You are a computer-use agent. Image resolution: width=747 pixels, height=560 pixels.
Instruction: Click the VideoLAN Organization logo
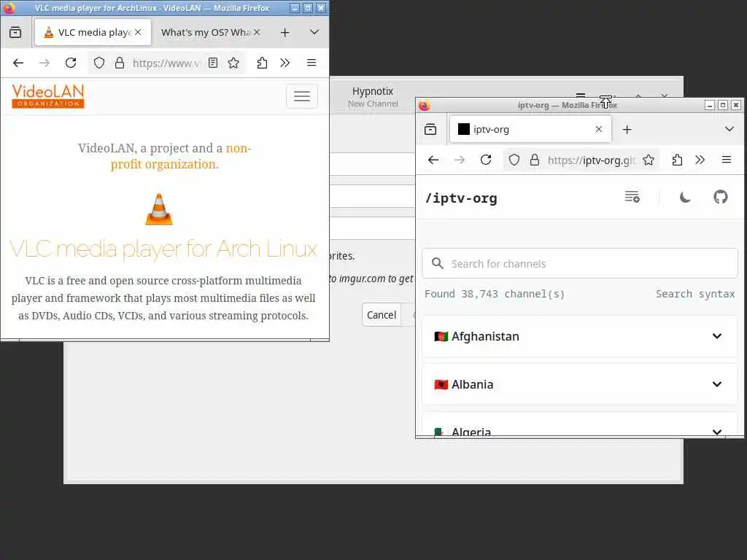(x=48, y=96)
